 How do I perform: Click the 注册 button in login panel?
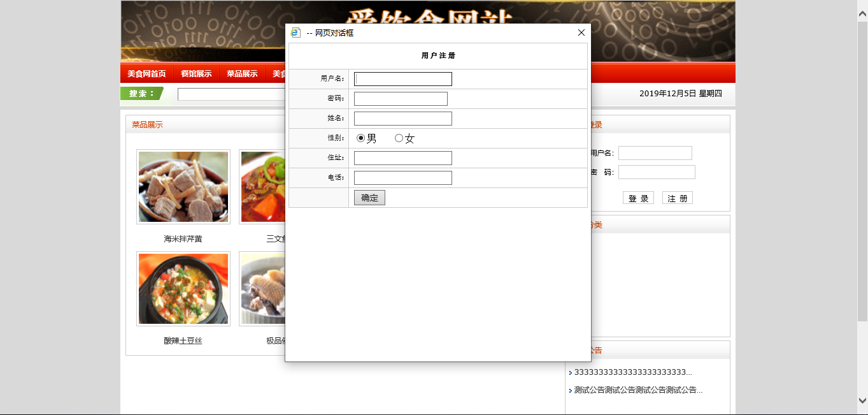677,198
